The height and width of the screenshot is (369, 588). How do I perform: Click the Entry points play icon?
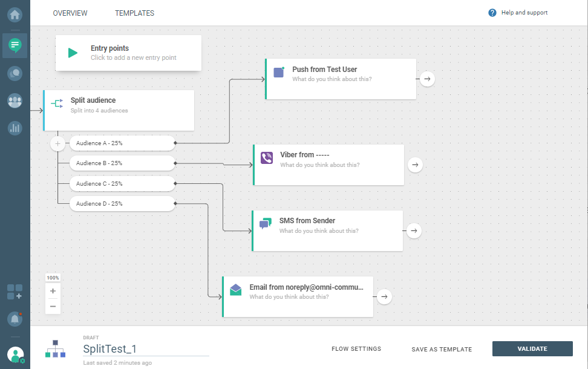[x=73, y=53]
